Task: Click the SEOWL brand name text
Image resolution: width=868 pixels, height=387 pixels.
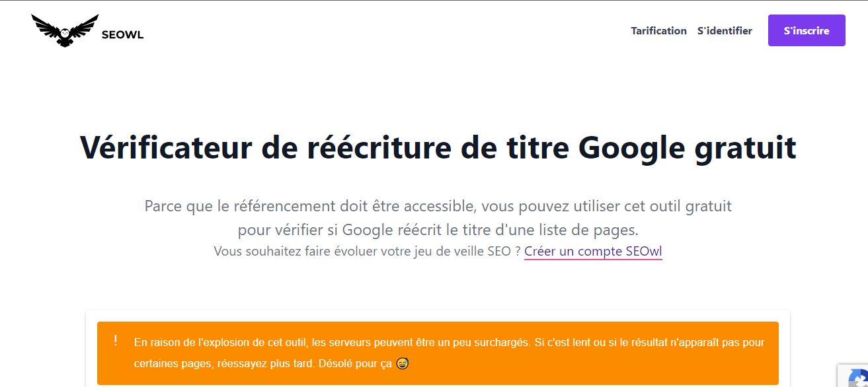Action: click(x=122, y=35)
